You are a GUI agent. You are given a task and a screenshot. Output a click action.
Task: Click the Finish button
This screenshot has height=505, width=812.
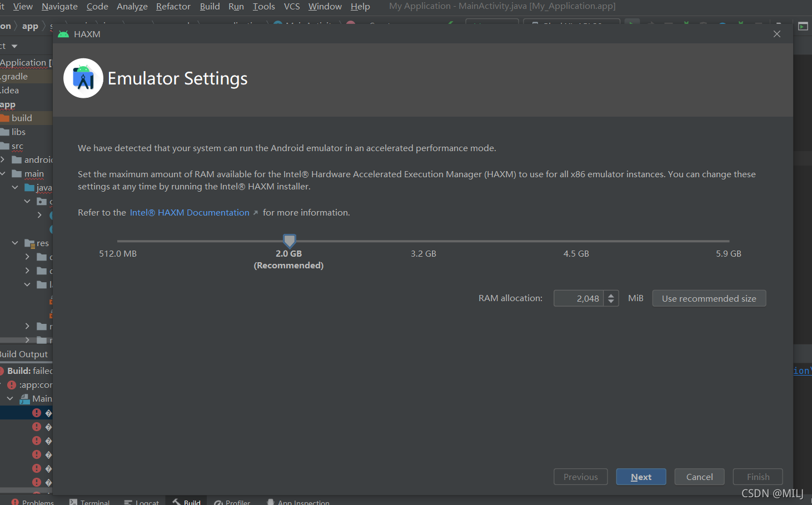[758, 477]
